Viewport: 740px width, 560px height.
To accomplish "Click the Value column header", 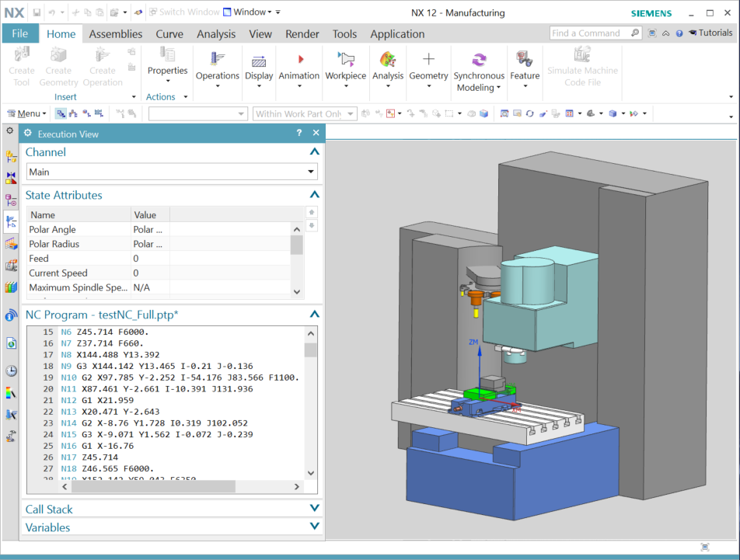I will 150,215.
